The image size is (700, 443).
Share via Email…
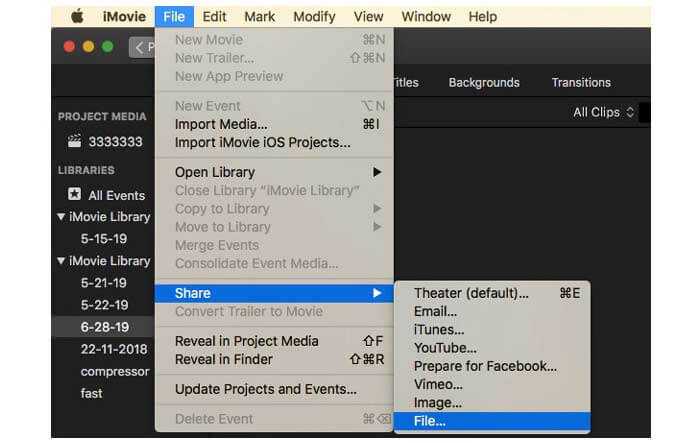click(x=492, y=312)
